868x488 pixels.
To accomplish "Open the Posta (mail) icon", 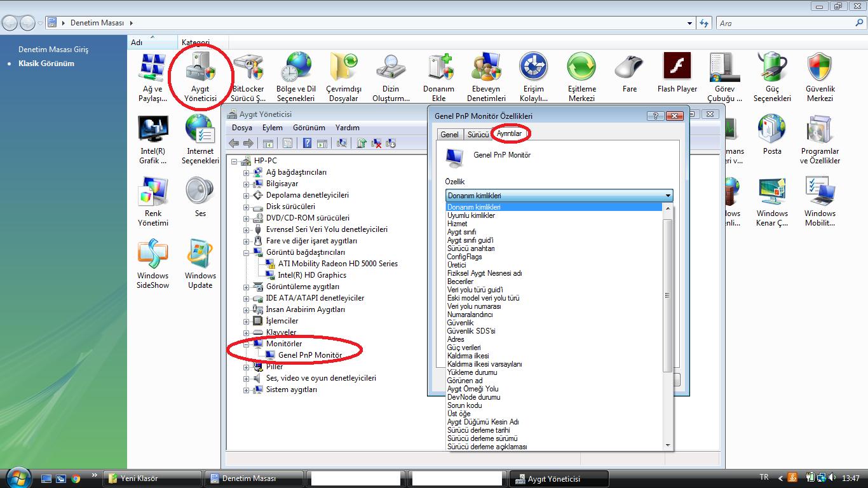I will tap(772, 136).
